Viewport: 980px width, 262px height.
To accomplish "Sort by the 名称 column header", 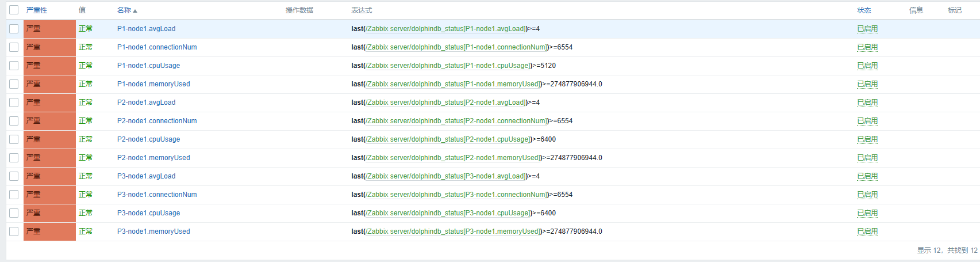I will point(124,10).
